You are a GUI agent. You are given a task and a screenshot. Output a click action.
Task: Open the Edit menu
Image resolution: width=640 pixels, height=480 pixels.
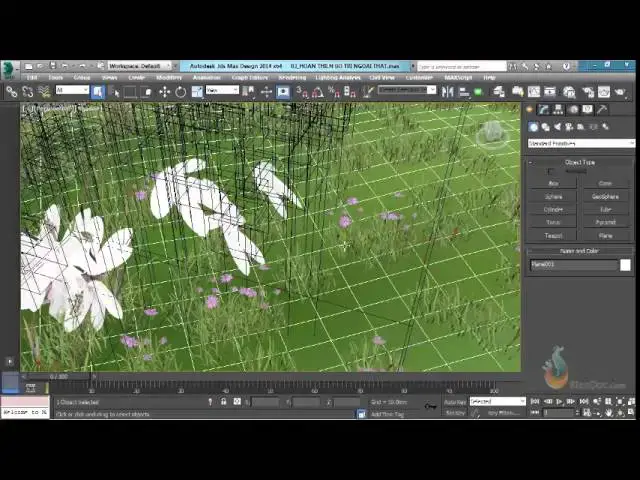coord(32,78)
